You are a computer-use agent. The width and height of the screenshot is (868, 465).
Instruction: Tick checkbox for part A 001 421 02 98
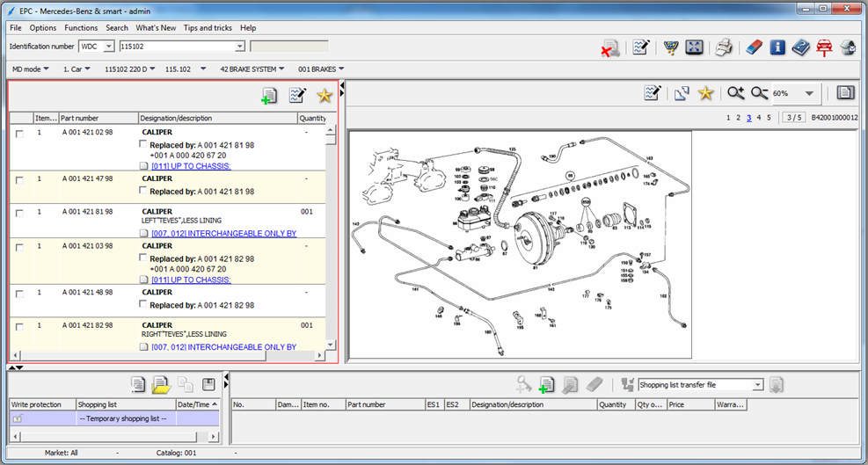(19, 134)
